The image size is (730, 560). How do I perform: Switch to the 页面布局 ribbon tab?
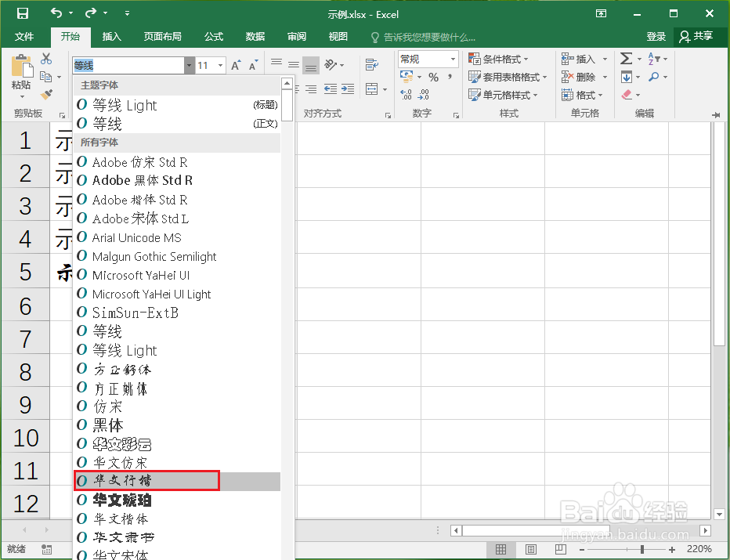click(162, 36)
